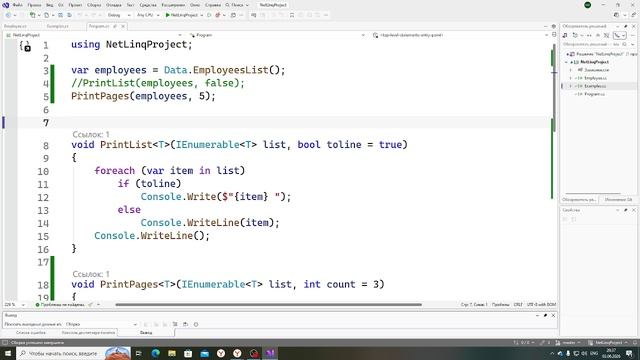
Task: Click the search magnifier icon in Solution Explorer
Action: (x=624, y=44)
